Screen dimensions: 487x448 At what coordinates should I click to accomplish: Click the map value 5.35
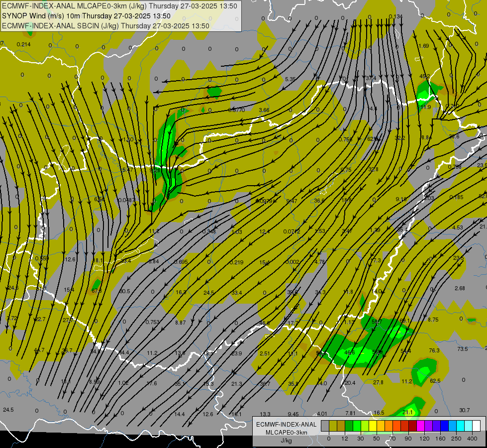click(x=291, y=79)
